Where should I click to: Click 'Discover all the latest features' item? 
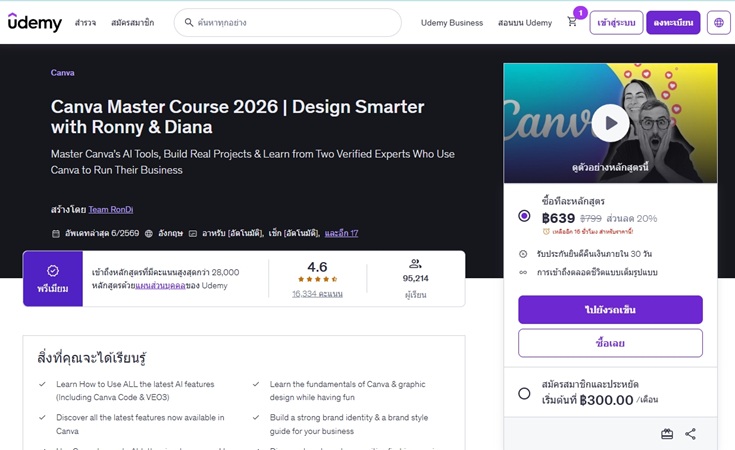click(140, 424)
